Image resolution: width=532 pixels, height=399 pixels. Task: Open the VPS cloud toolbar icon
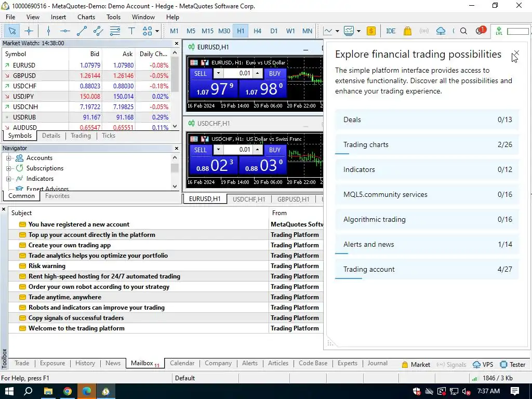click(441, 31)
